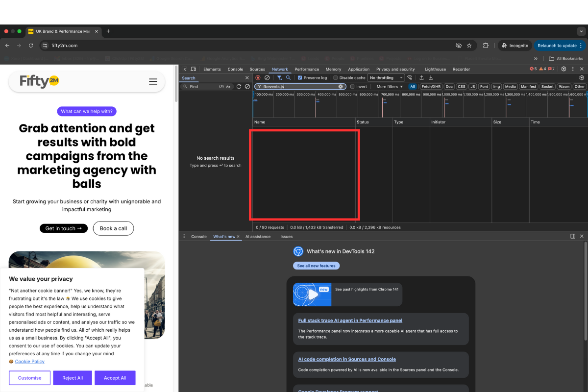Open Chrome tab search dropdown arrow
The width and height of the screenshot is (588, 392).
pos(582,31)
